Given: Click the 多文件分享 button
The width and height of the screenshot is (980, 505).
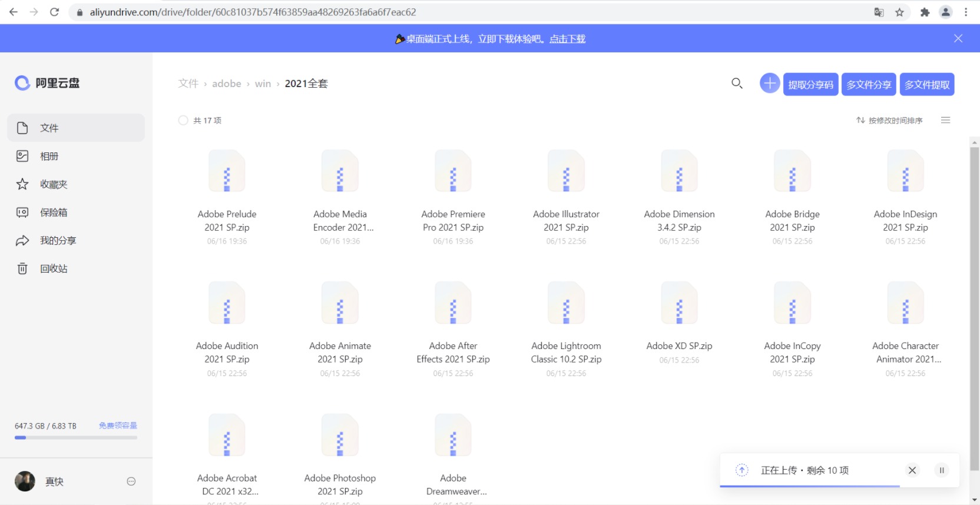Looking at the screenshot, I should (869, 84).
